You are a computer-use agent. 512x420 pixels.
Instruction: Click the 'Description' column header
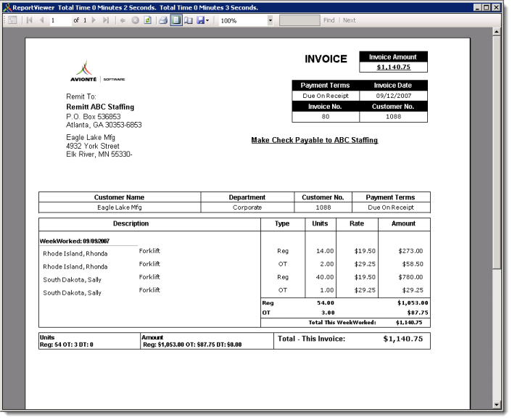click(131, 223)
